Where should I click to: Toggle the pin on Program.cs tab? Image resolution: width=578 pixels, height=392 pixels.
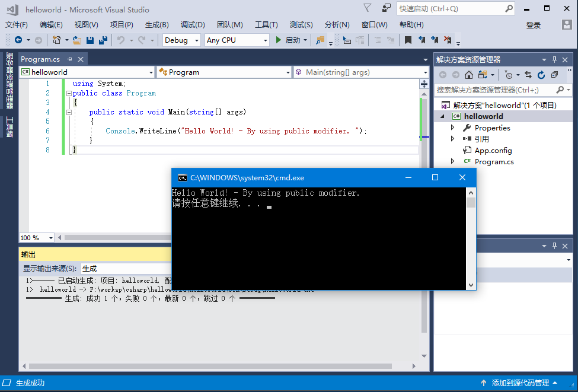pos(69,59)
